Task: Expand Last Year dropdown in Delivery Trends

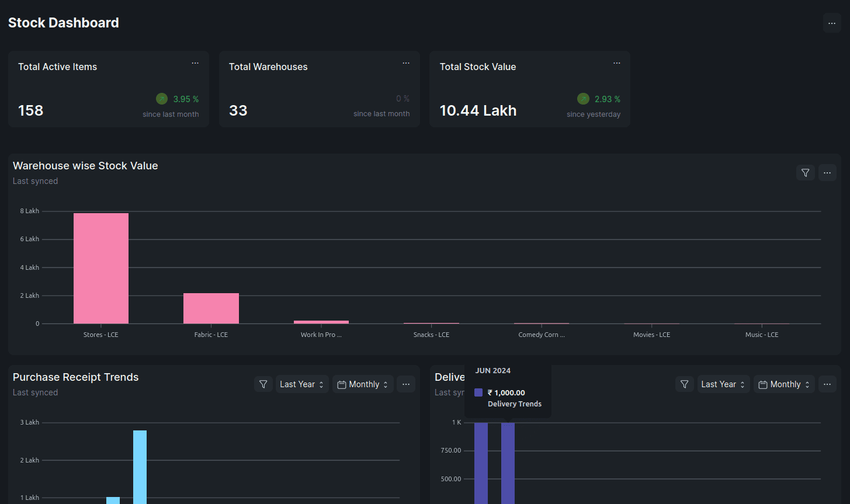Action: 723,384
